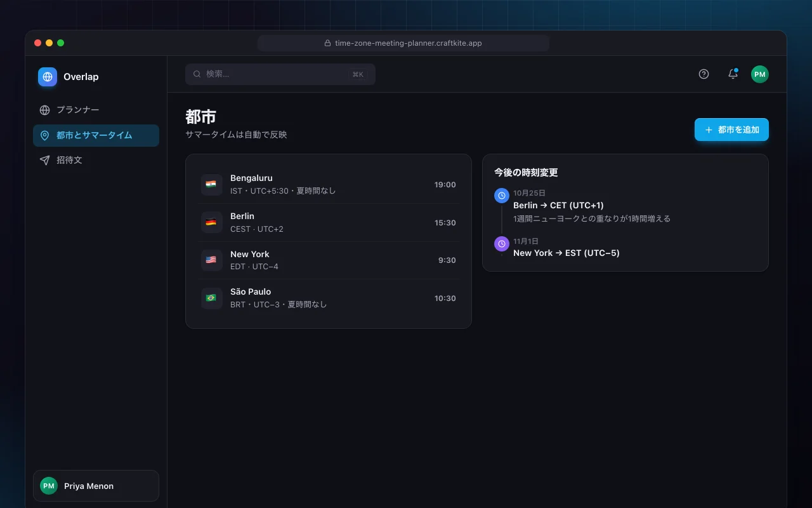
Task: Select the Berlin name in city list
Action: click(242, 216)
